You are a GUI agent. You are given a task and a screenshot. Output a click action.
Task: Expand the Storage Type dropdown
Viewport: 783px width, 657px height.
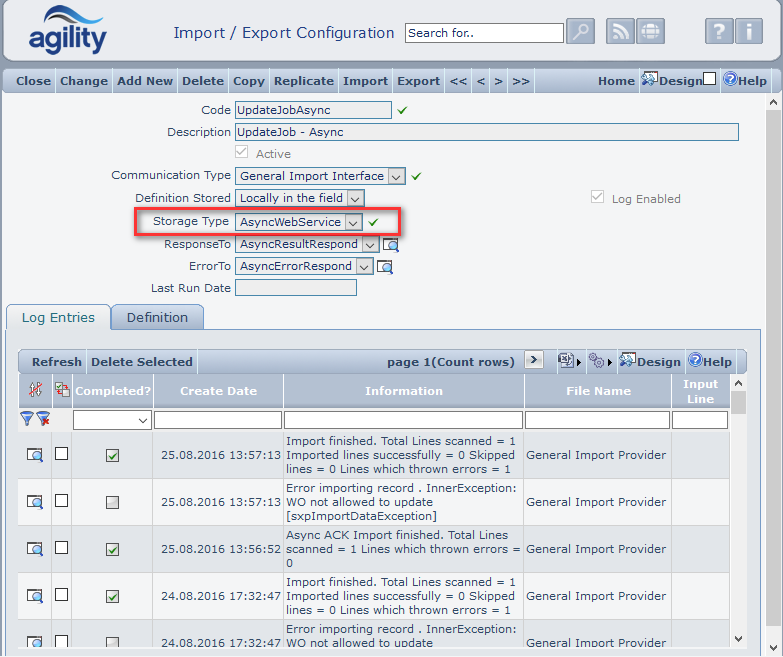[x=353, y=222]
